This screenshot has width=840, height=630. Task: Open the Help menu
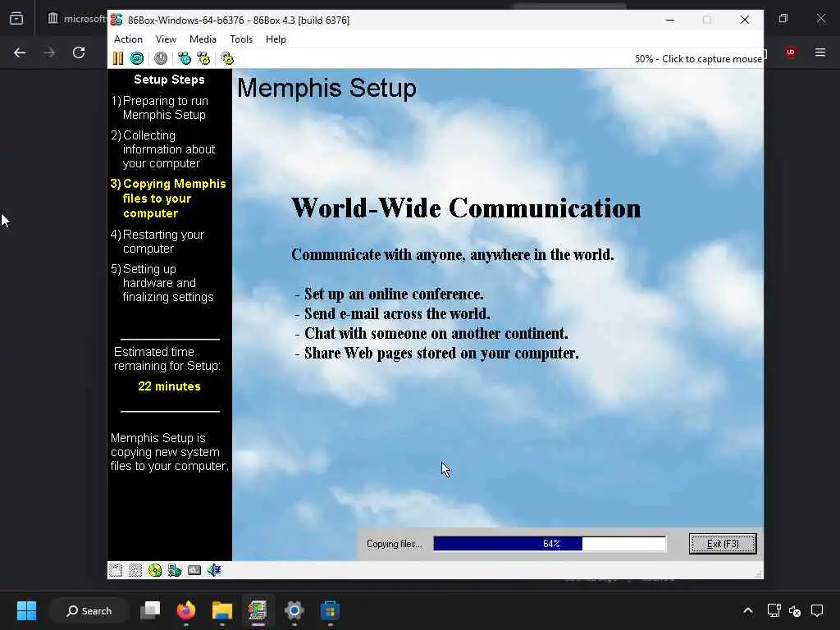[276, 39]
